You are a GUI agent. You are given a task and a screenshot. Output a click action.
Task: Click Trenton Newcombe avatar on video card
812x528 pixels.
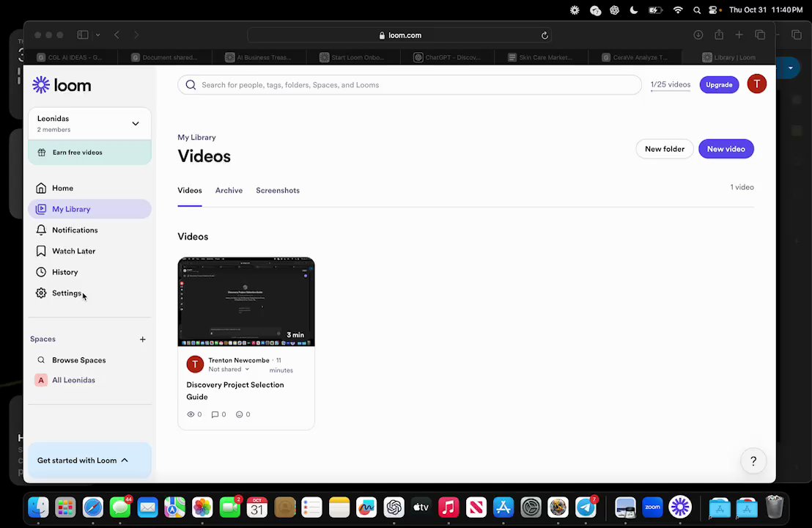click(195, 364)
